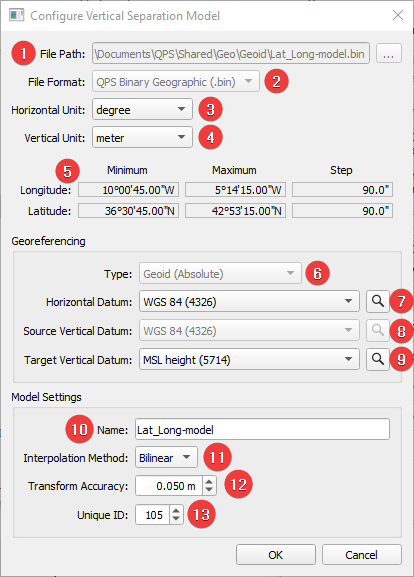Image resolution: width=414 pixels, height=577 pixels.
Task: Click the Unique ID value field
Action: pos(152,514)
